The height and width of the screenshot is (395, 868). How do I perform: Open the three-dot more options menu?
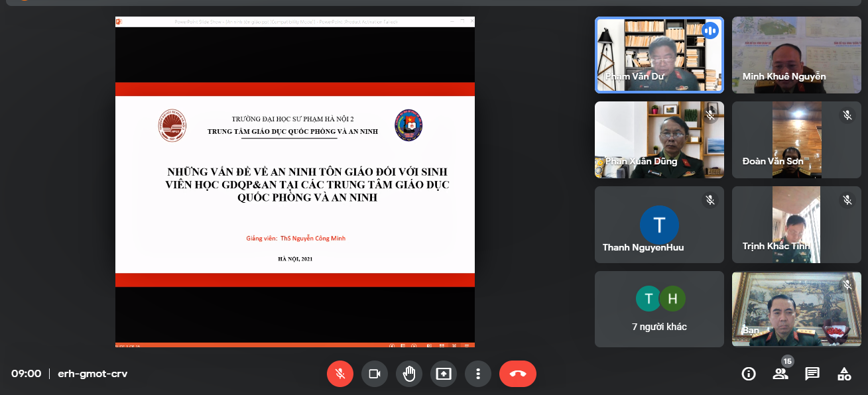[x=478, y=374]
